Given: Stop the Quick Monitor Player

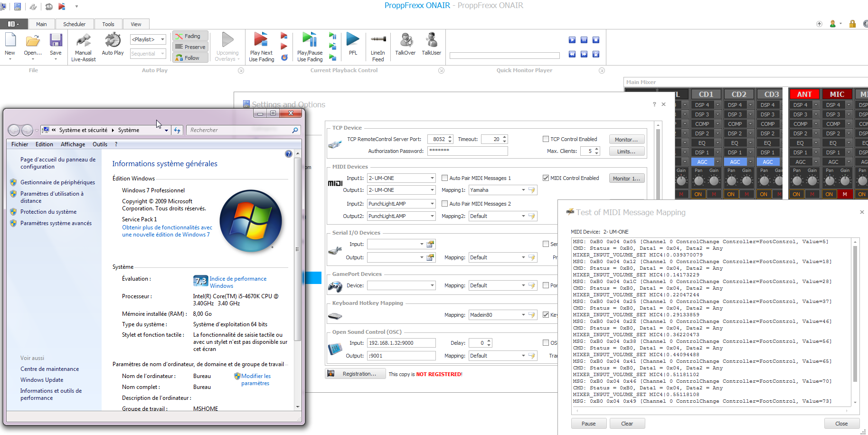Looking at the screenshot, I should [596, 40].
